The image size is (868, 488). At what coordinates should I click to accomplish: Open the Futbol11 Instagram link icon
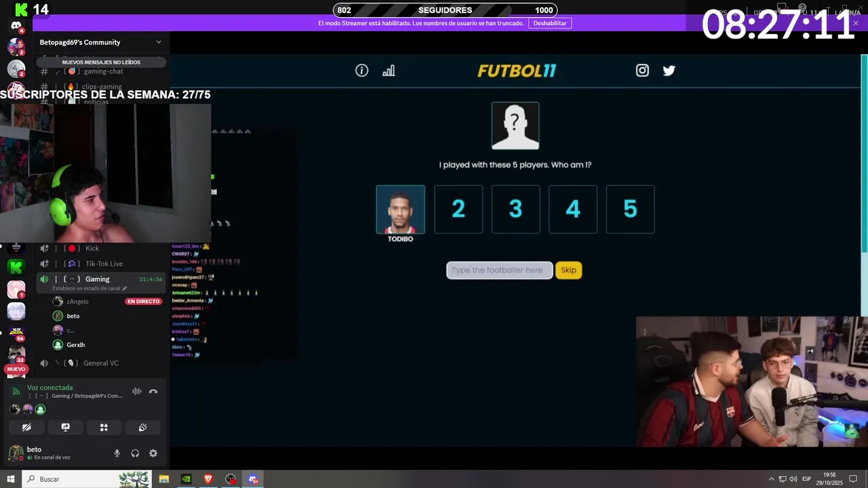coord(642,70)
